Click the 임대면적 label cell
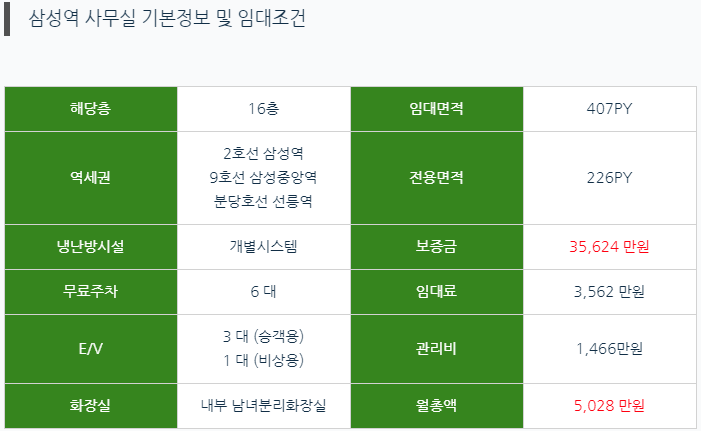 (437, 109)
